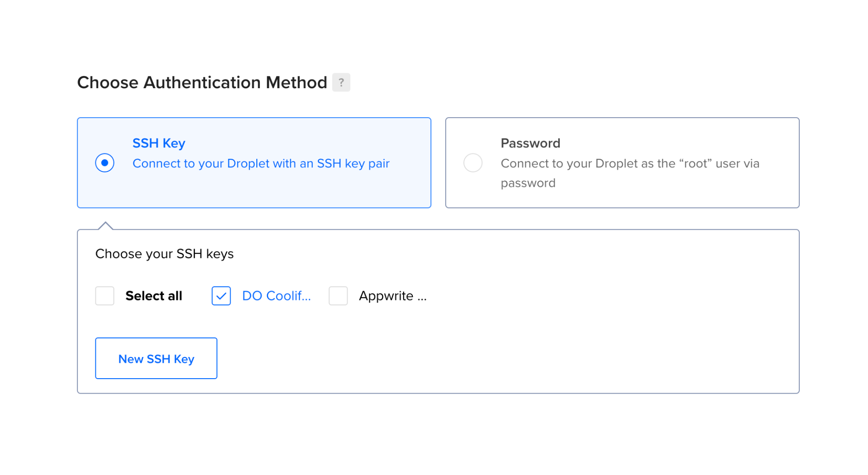Click the "DO Coolif..." key label

click(276, 296)
